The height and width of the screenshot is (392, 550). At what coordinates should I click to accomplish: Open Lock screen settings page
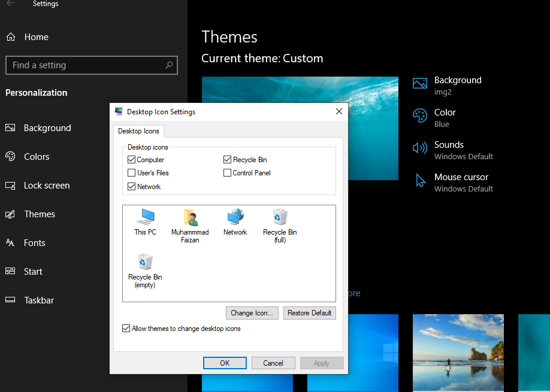point(47,186)
